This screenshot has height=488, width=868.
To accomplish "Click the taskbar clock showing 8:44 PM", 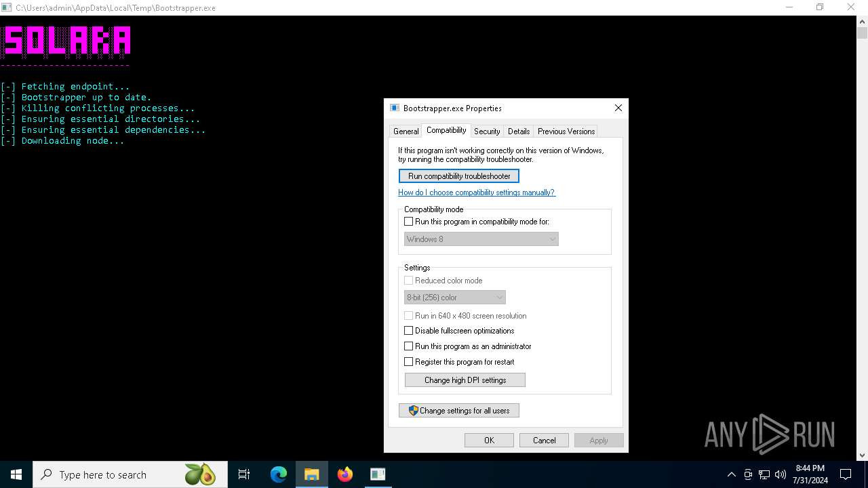I will 810,474.
